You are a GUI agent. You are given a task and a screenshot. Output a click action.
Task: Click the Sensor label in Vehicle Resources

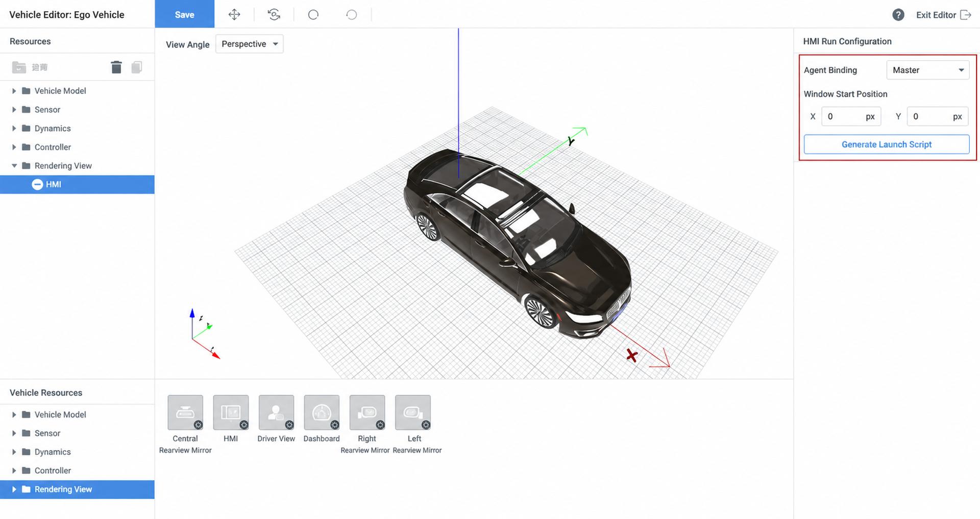click(47, 433)
